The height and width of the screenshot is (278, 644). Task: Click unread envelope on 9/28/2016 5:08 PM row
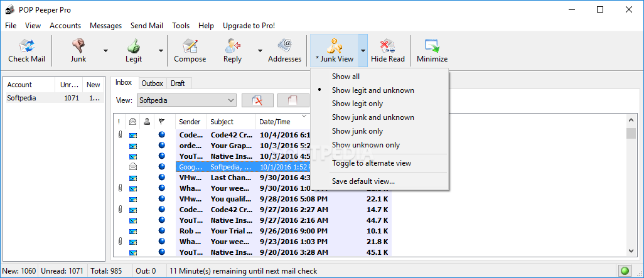click(132, 199)
